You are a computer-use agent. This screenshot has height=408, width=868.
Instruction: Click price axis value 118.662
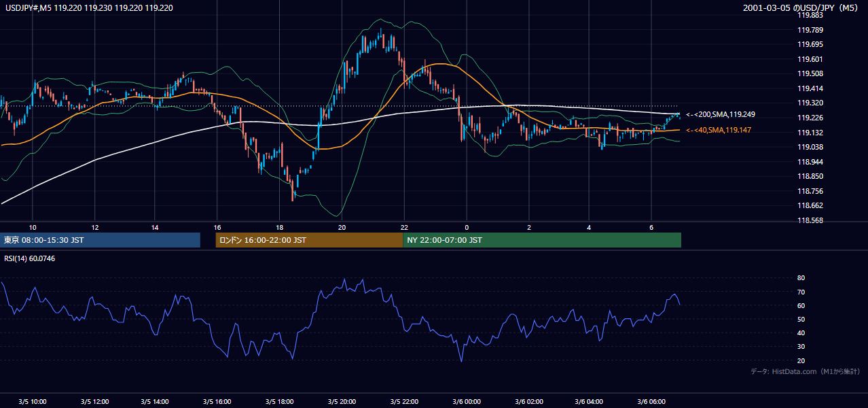pyautogui.click(x=810, y=205)
